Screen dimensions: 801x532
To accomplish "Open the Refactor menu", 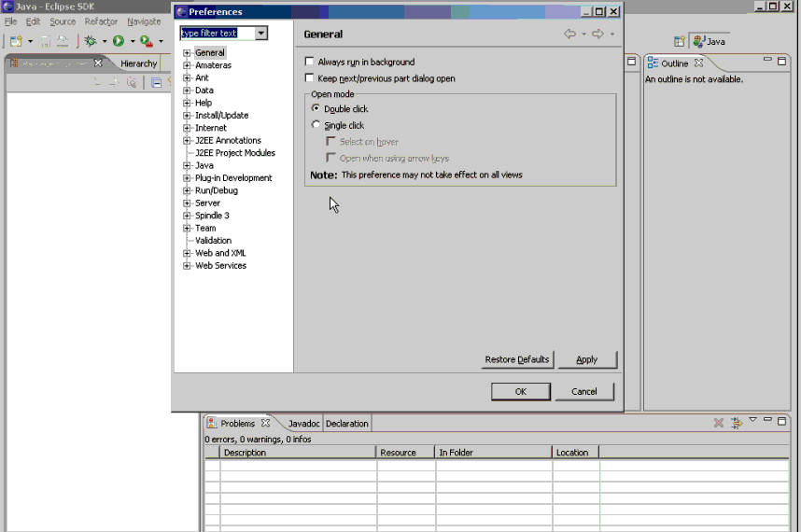I will click(x=101, y=21).
